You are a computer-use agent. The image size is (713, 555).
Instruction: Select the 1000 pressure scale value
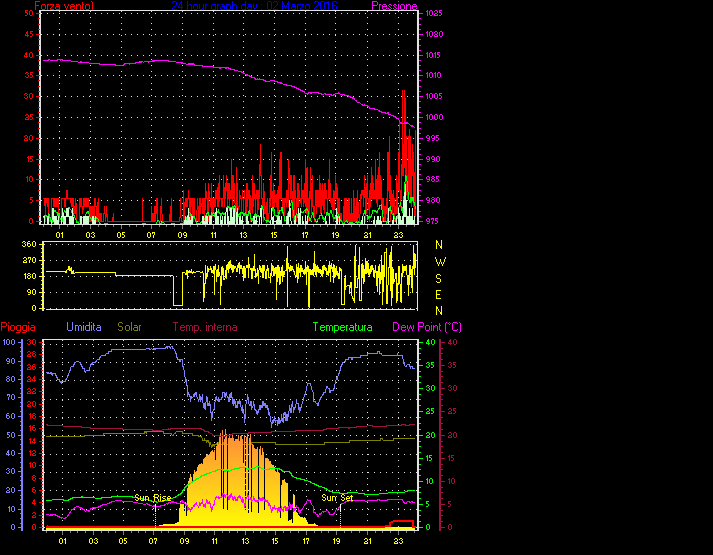tap(434, 117)
